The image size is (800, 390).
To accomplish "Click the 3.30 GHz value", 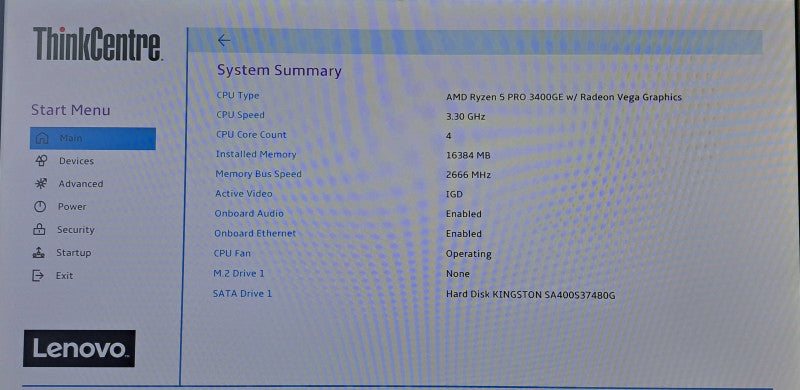I will point(465,116).
